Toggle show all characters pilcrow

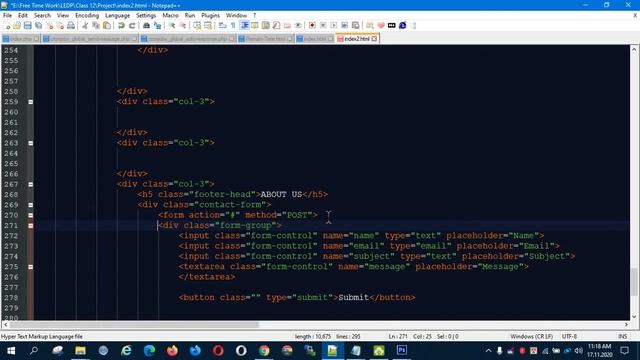point(233,25)
